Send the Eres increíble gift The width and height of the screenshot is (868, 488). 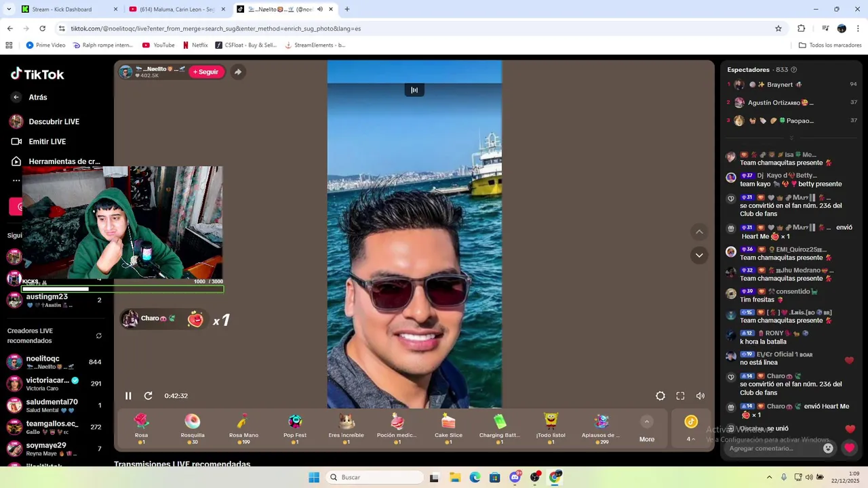pyautogui.click(x=346, y=429)
